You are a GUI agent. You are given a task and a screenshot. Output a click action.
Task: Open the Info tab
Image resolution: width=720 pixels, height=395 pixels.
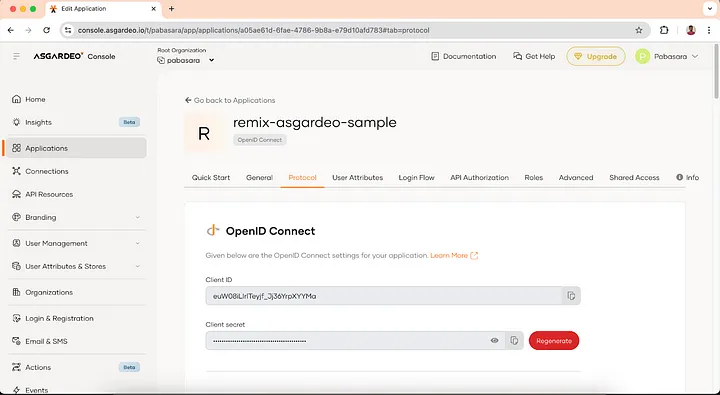(687, 178)
